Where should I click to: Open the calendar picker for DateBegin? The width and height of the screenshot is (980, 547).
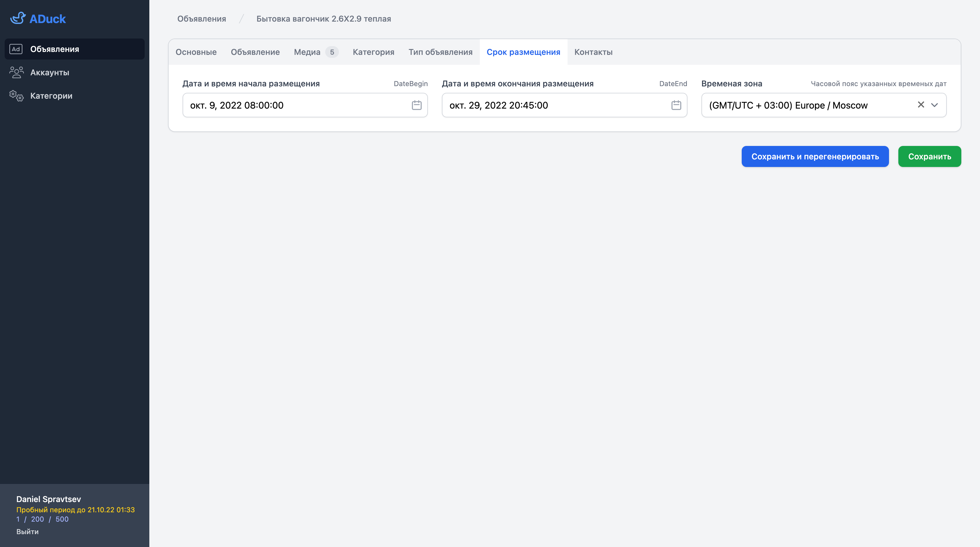click(416, 105)
